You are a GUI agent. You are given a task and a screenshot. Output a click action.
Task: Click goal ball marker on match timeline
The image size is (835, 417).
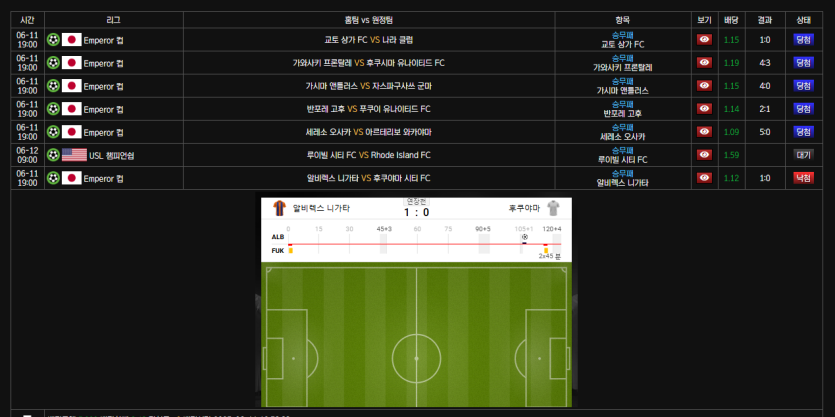point(525,236)
